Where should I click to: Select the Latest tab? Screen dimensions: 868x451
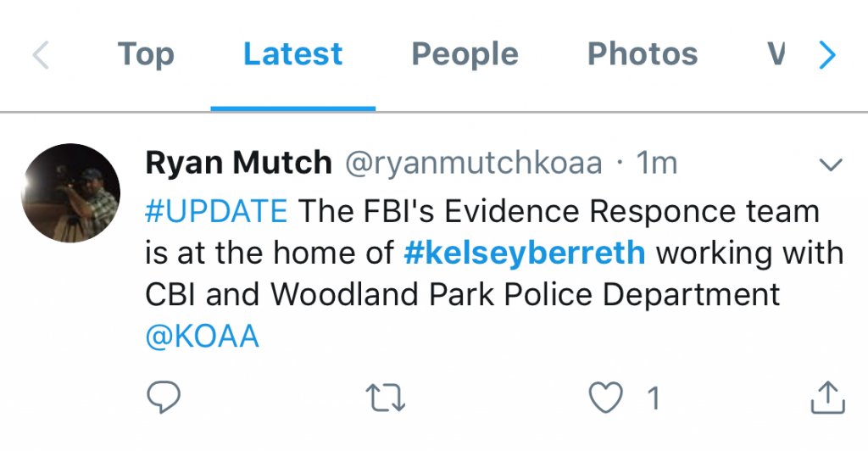pos(292,55)
